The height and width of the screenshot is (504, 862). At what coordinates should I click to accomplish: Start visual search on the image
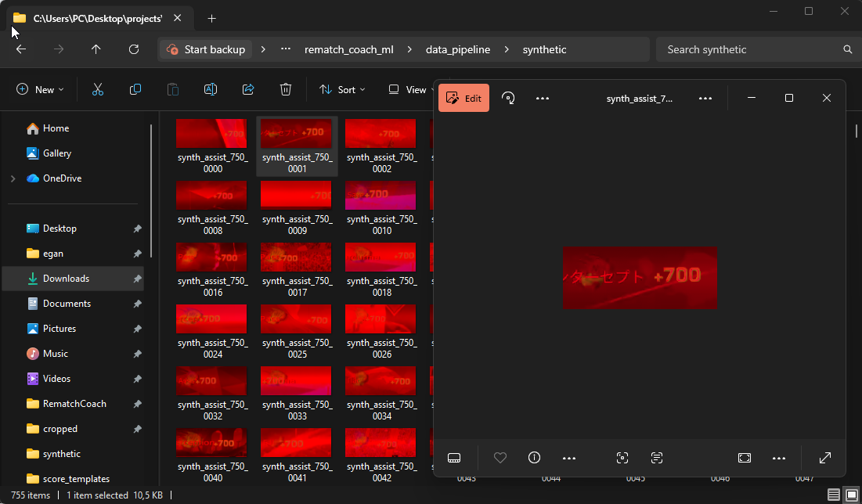[x=622, y=458]
